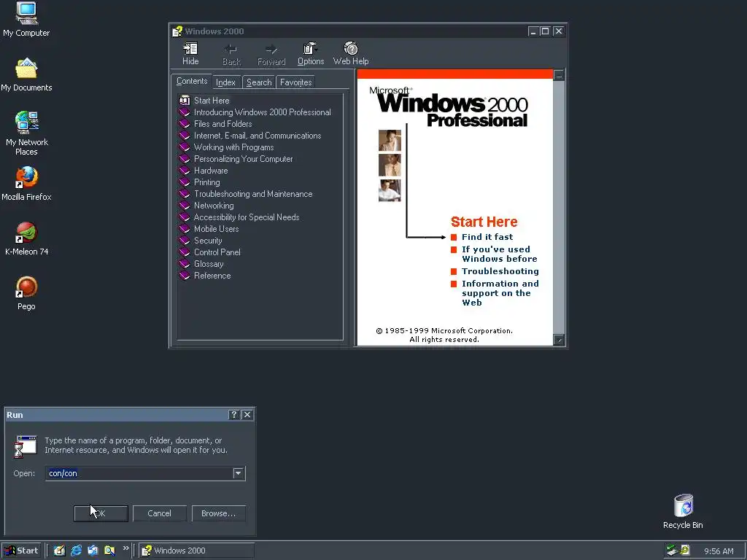747x560 pixels.
Task: Click the fourth Quick Launch icon
Action: 109,551
